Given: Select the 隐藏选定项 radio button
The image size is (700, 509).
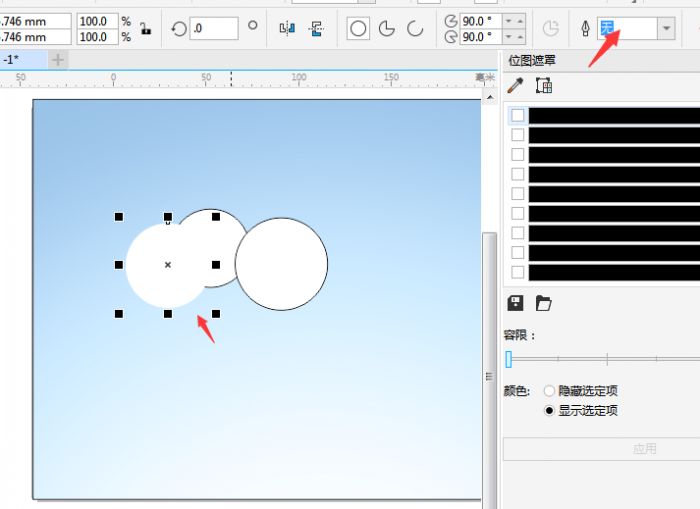Looking at the screenshot, I should tap(549, 391).
